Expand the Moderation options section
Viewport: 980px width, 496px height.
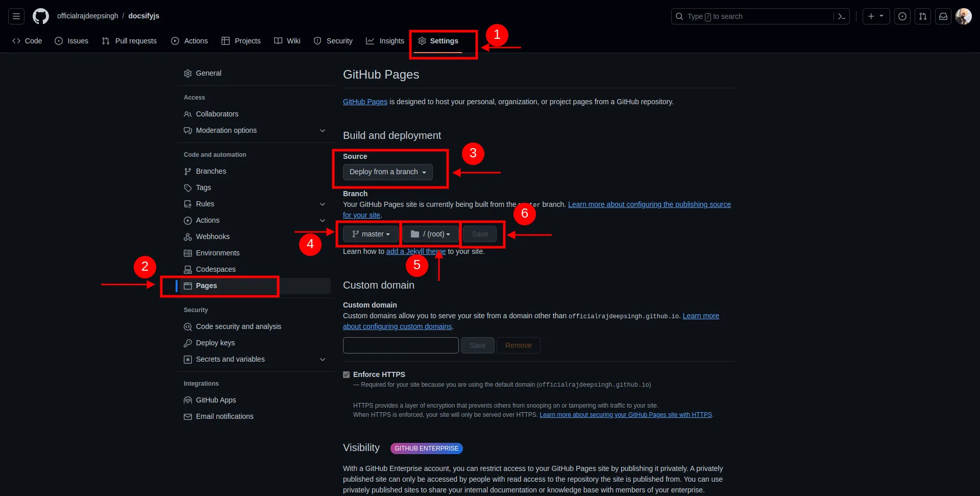coord(323,130)
